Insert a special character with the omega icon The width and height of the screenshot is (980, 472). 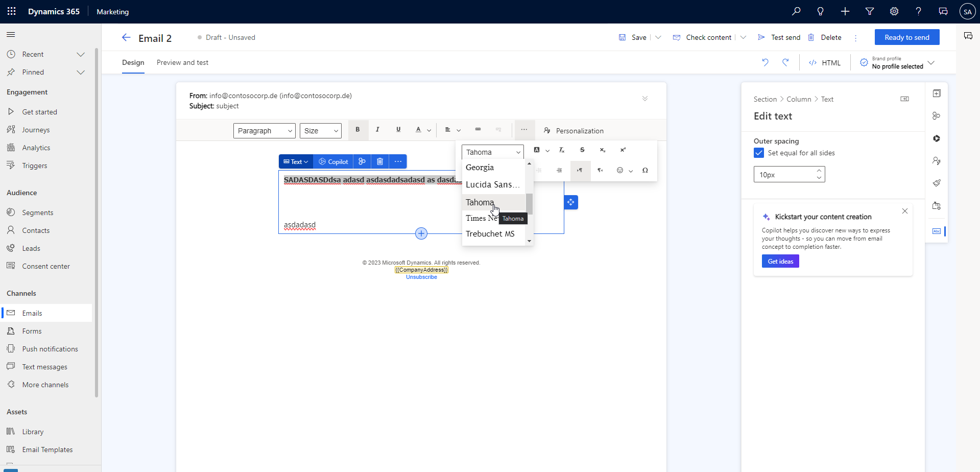click(645, 171)
